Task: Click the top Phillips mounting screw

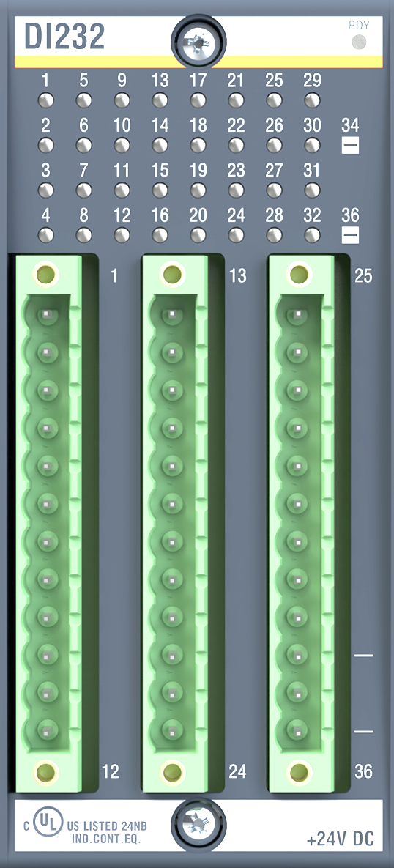Action: (x=198, y=42)
